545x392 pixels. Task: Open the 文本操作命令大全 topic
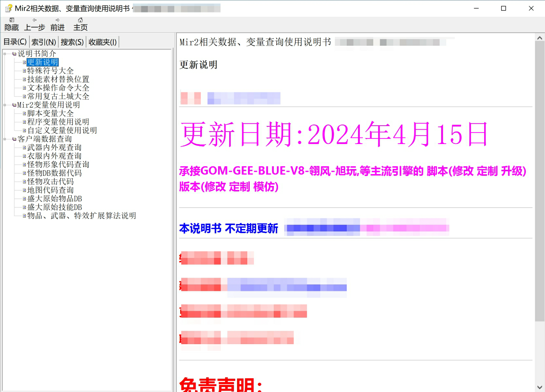[x=58, y=88]
